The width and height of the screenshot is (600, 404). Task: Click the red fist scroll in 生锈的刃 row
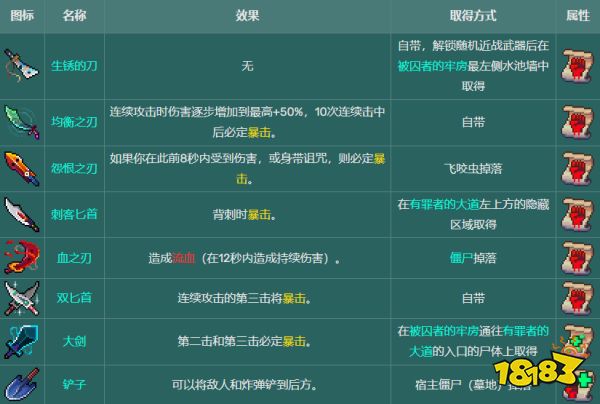pyautogui.click(x=577, y=66)
